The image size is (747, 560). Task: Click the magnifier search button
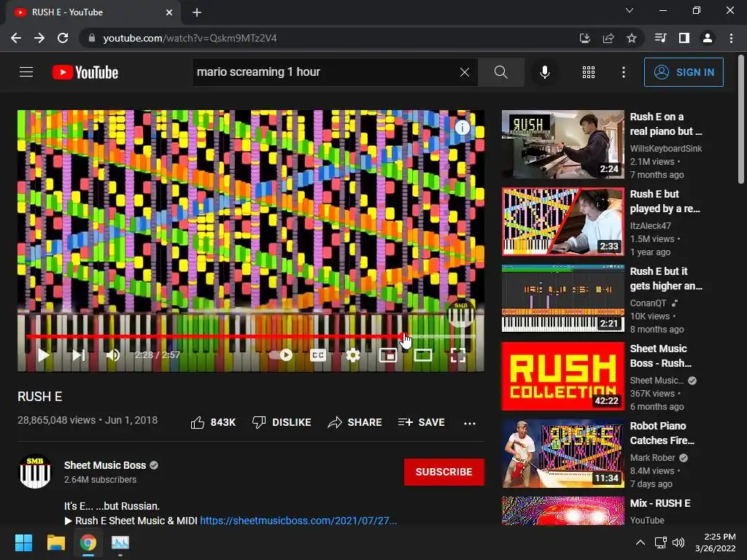pos(500,72)
